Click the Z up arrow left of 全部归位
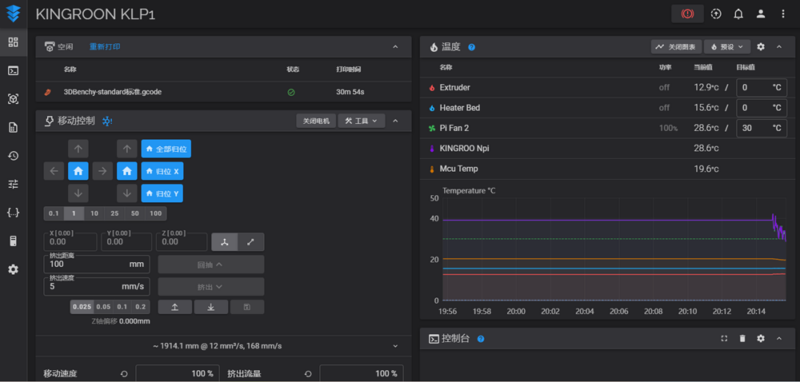The image size is (800, 382). pyautogui.click(x=127, y=148)
